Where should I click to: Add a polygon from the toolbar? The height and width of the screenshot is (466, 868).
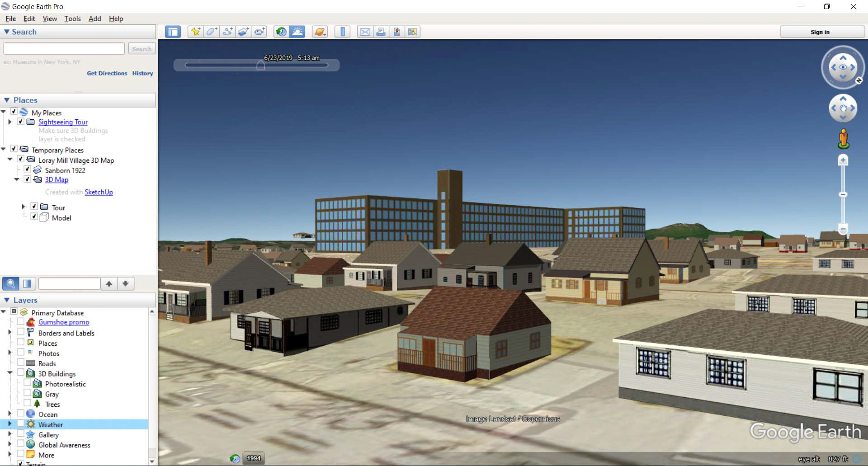(212, 32)
